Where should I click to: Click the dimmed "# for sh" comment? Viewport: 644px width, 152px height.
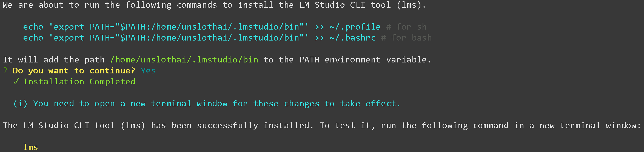[x=406, y=27]
